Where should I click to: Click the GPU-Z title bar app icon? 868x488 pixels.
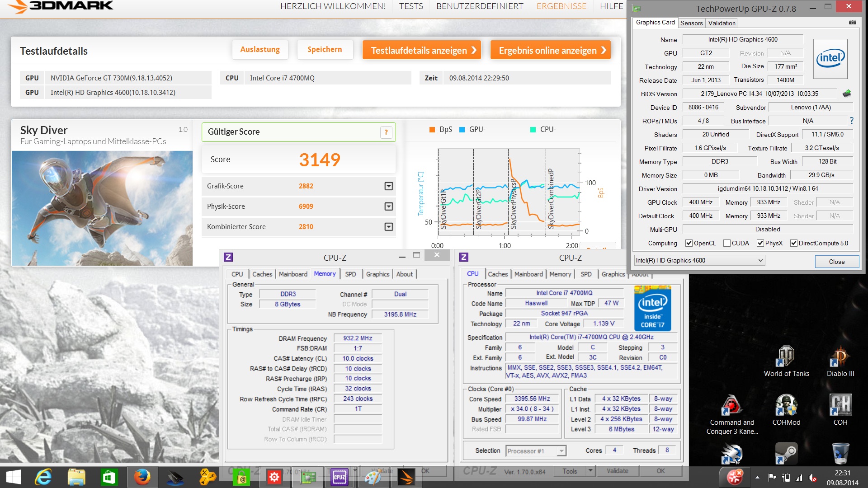(x=637, y=9)
